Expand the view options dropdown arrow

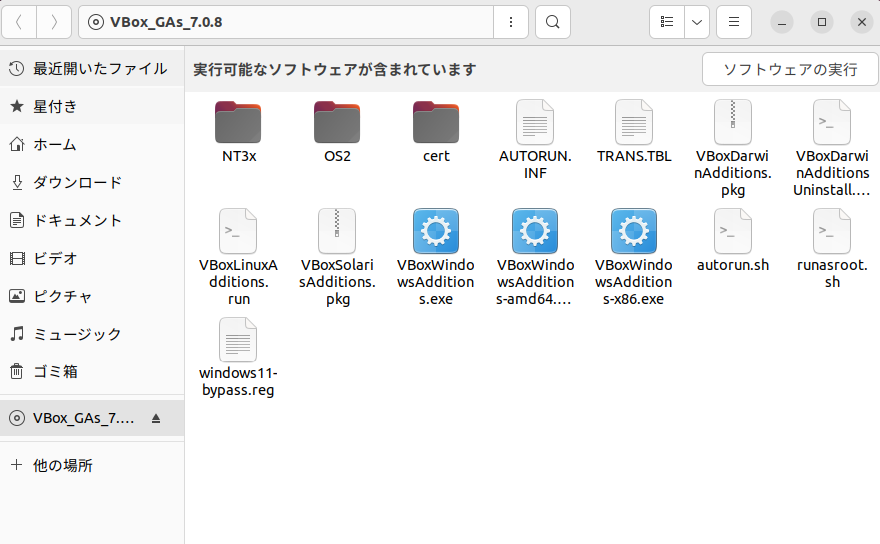(697, 22)
